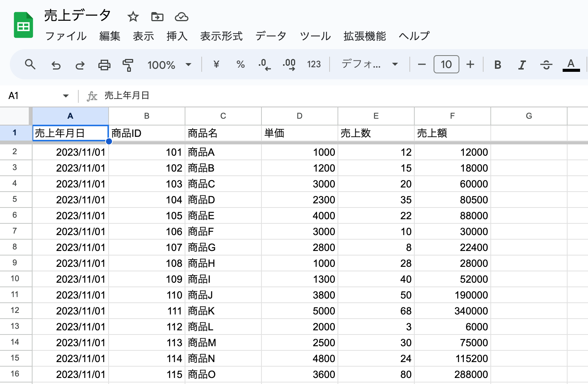Click the font size field showing 10

(x=446, y=64)
